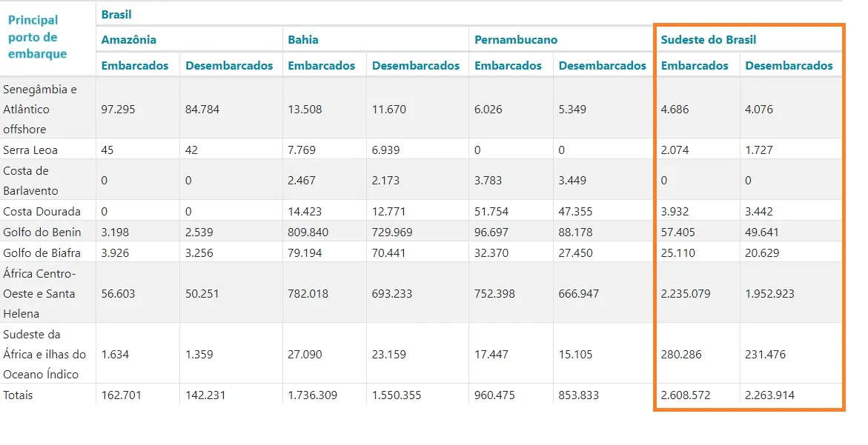Select the Serra Leoa row label

[x=30, y=150]
